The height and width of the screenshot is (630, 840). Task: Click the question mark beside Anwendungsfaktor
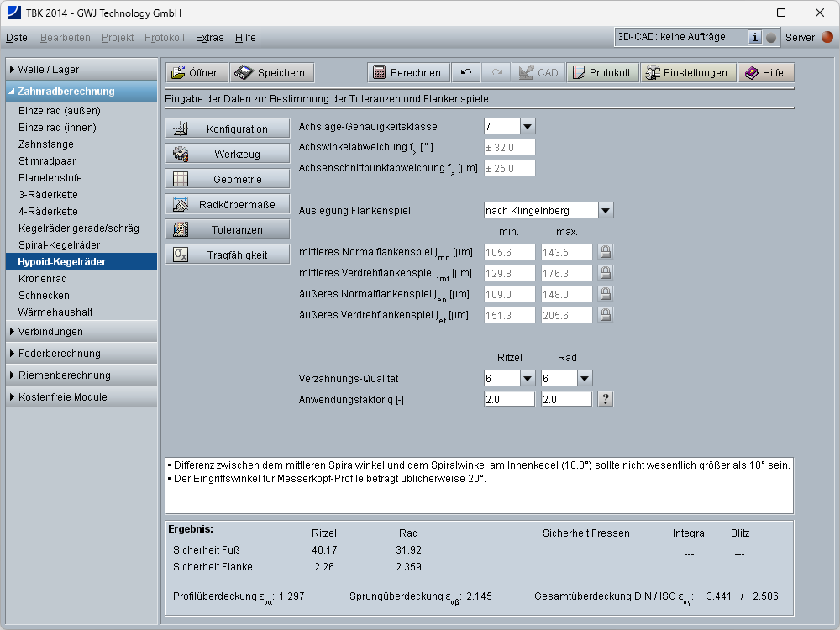[605, 399]
